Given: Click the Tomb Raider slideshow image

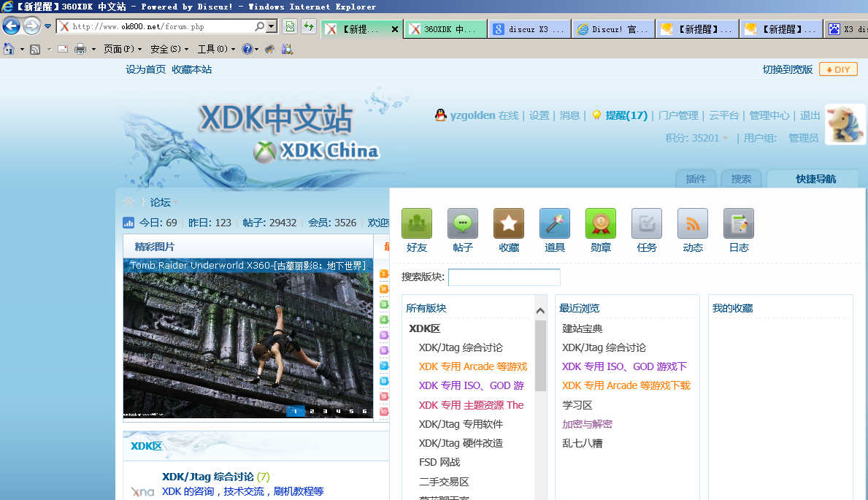Looking at the screenshot, I should point(248,338).
